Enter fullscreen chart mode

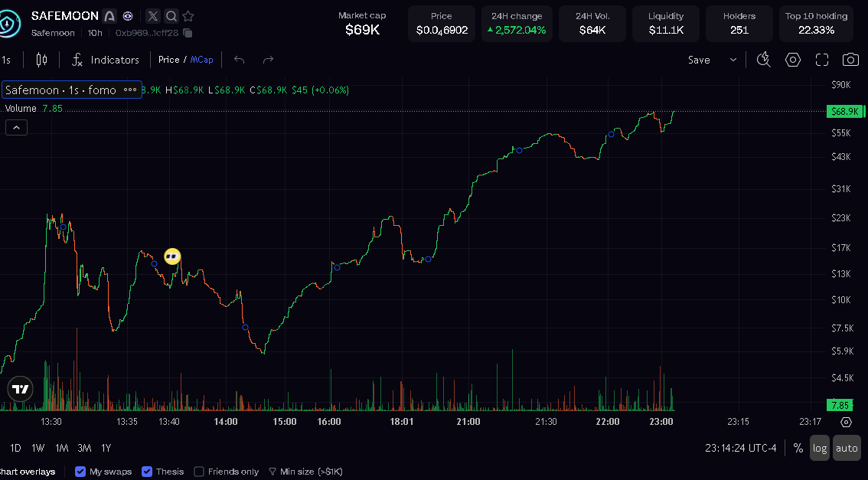tap(822, 60)
